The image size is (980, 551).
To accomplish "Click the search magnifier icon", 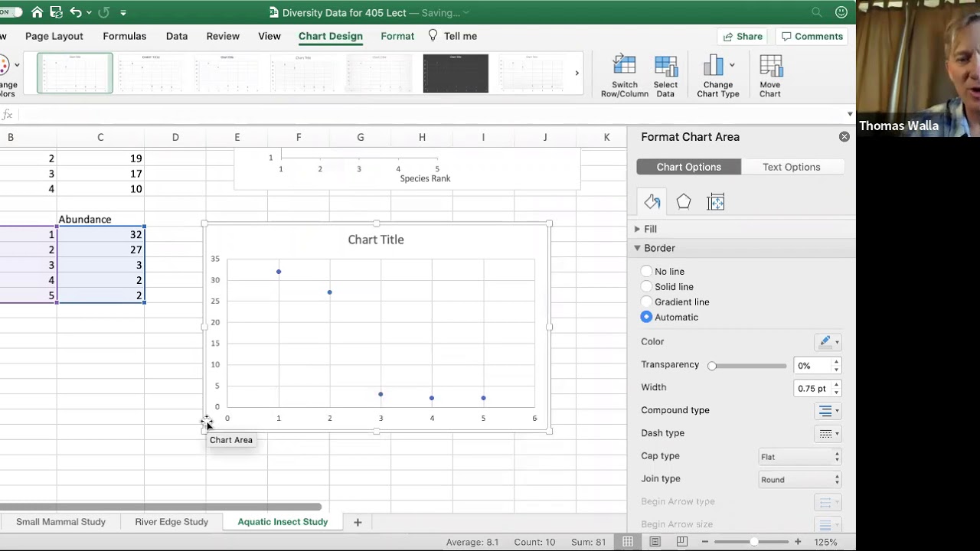I will coord(817,12).
